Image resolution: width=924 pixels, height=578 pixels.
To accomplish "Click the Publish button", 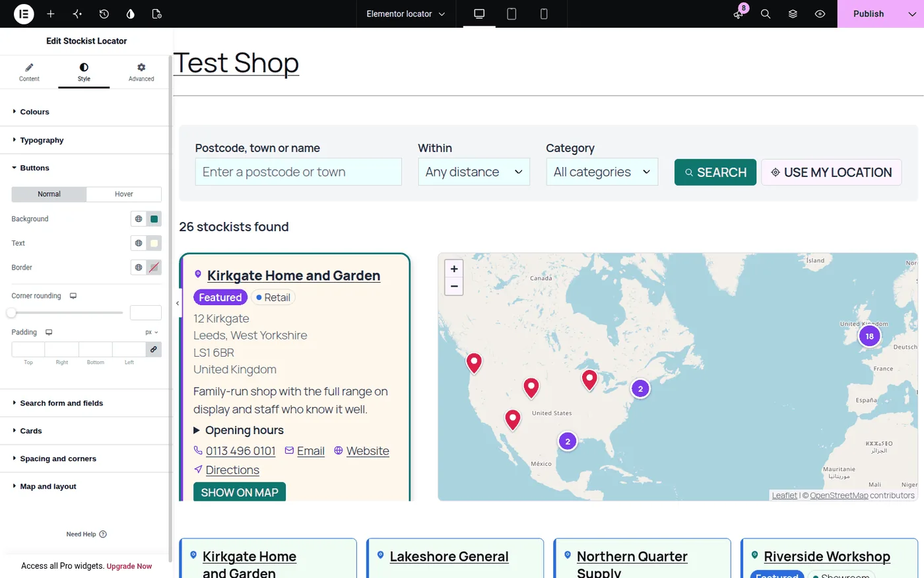I will point(869,14).
